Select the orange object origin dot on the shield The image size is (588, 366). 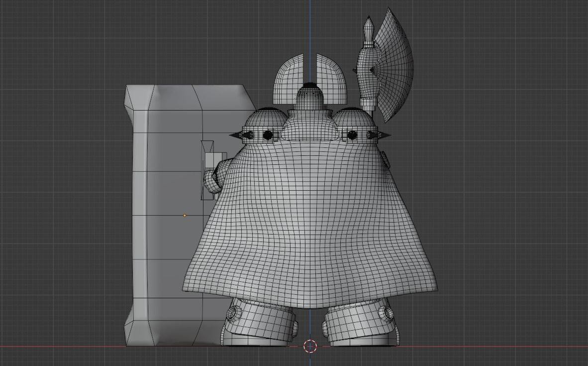[185, 216]
